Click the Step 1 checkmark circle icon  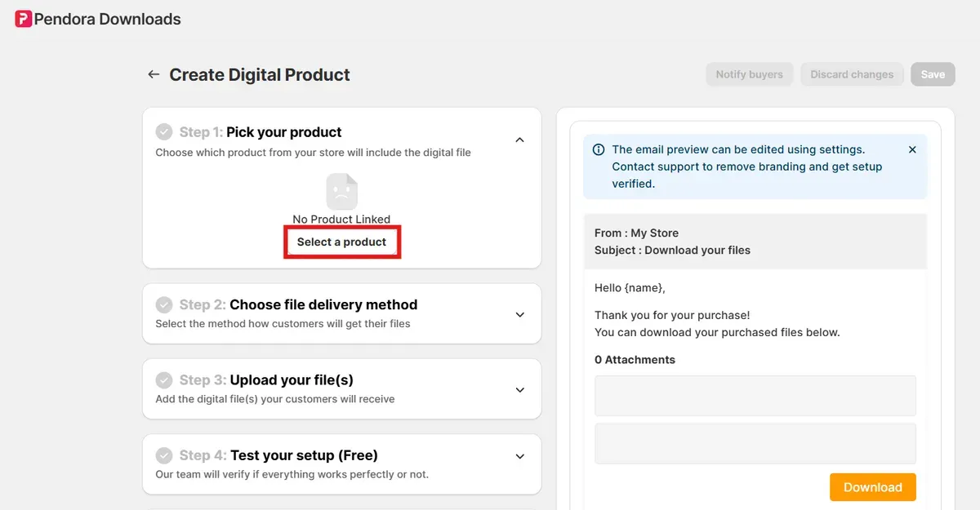[165, 131]
